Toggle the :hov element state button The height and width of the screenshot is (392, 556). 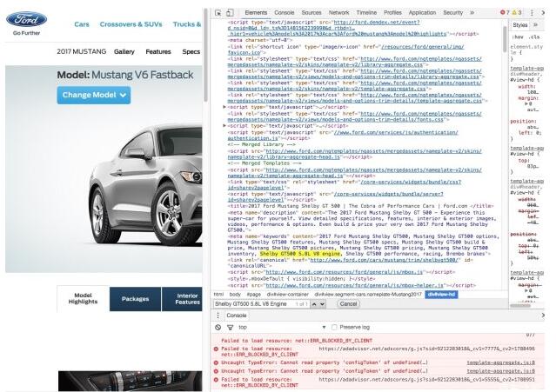click(518, 37)
